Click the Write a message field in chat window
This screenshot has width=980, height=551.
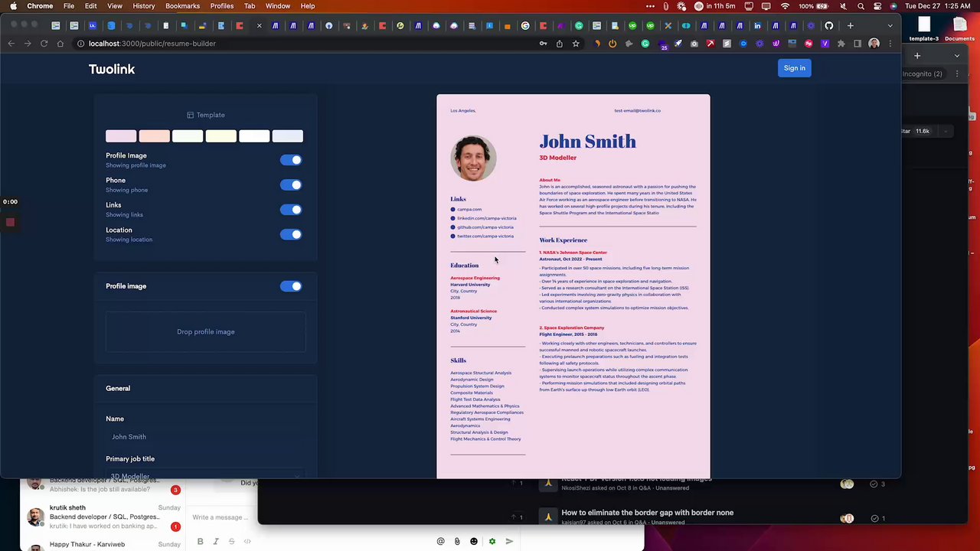coord(220,517)
